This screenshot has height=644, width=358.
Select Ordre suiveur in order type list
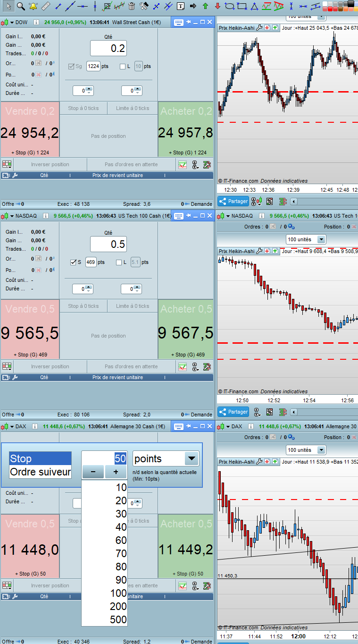coord(40,472)
